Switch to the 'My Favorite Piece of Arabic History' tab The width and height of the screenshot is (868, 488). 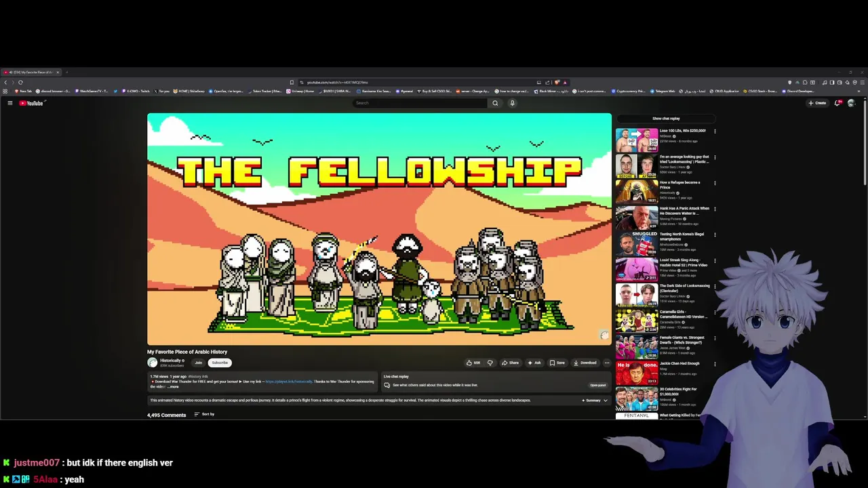[x=32, y=72]
